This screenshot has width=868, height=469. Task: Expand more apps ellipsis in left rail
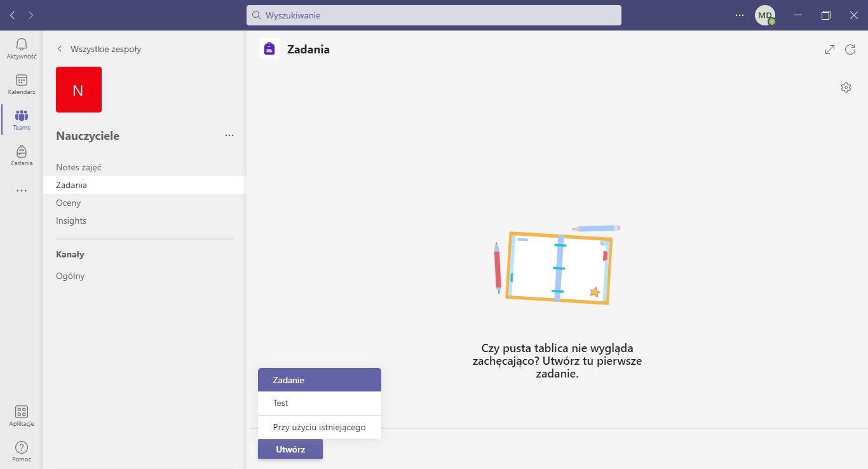(x=22, y=191)
